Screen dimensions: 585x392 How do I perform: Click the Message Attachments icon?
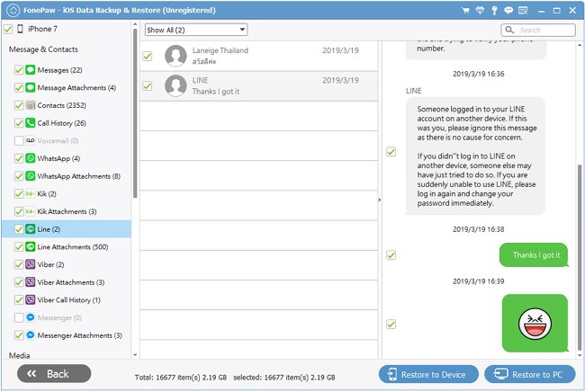click(31, 87)
